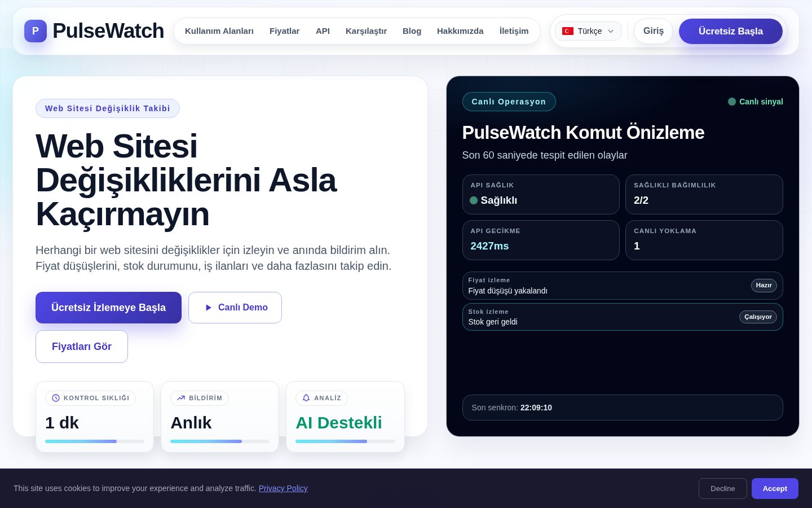812x508 pixels.
Task: Click the green Canlı sinyal dot
Action: (732, 102)
